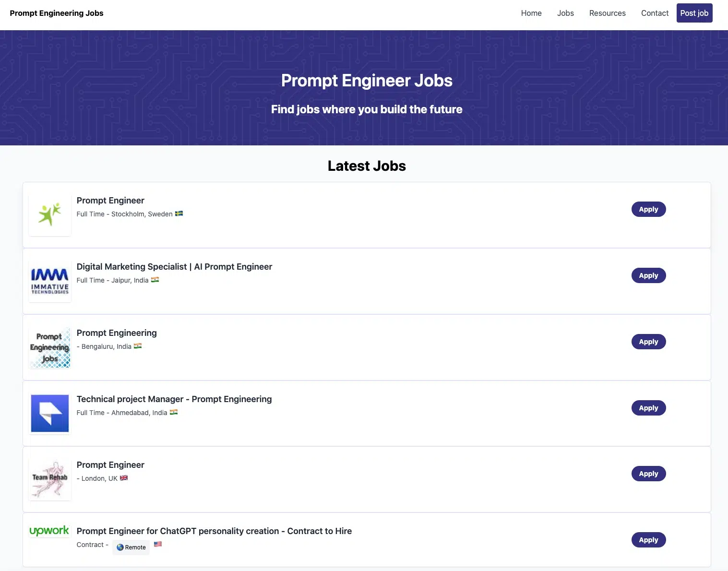Click the Indian flag beside Jaipur

155,280
